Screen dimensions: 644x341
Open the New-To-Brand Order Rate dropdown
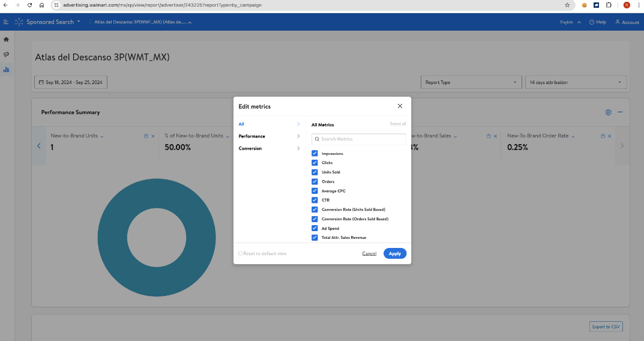(x=573, y=136)
